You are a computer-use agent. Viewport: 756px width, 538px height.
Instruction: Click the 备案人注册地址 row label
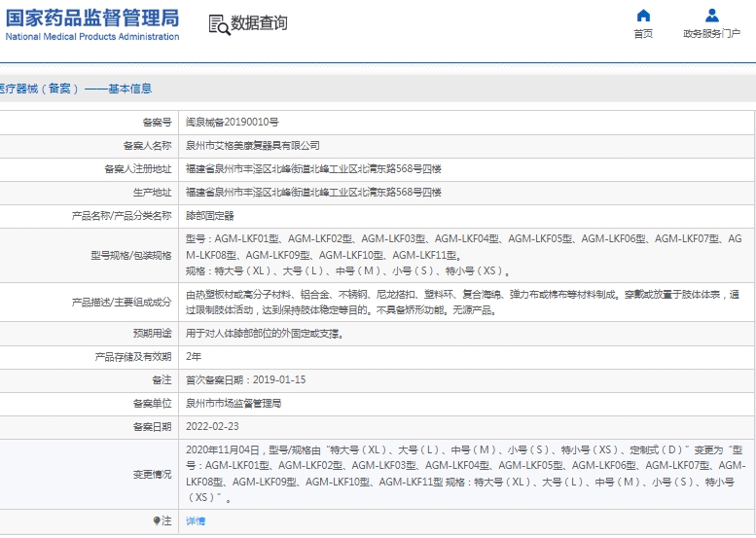138,168
